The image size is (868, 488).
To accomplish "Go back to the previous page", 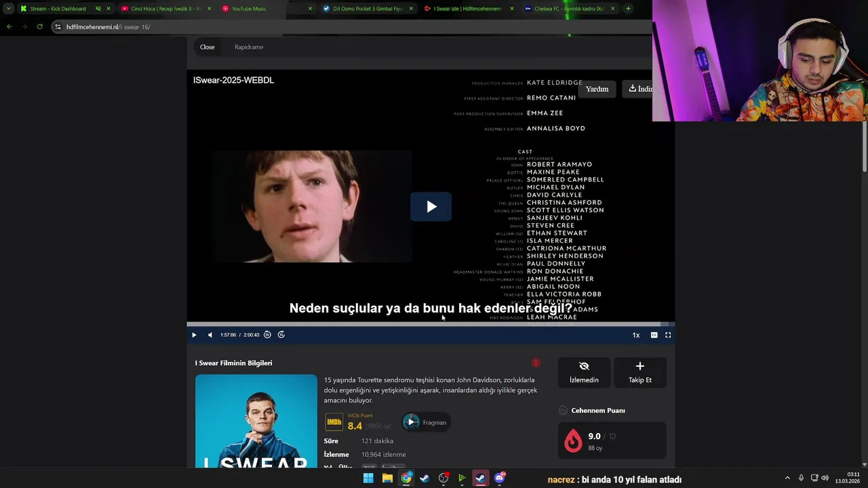I will pos(9,26).
